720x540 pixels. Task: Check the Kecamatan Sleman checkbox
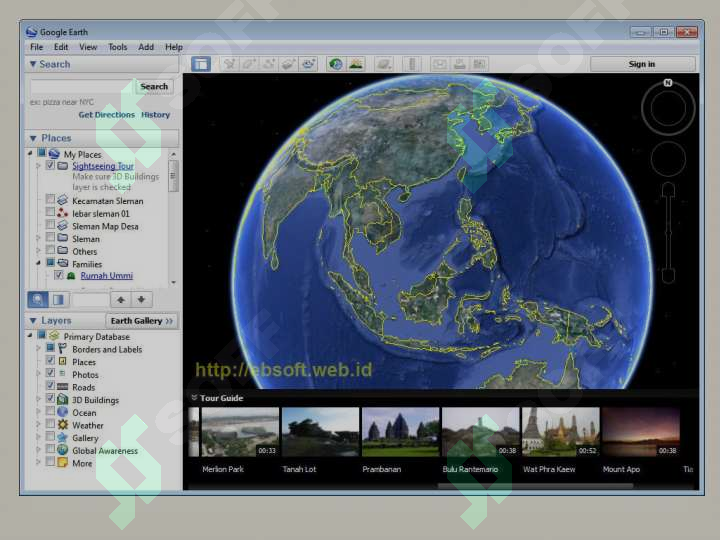pyautogui.click(x=51, y=200)
